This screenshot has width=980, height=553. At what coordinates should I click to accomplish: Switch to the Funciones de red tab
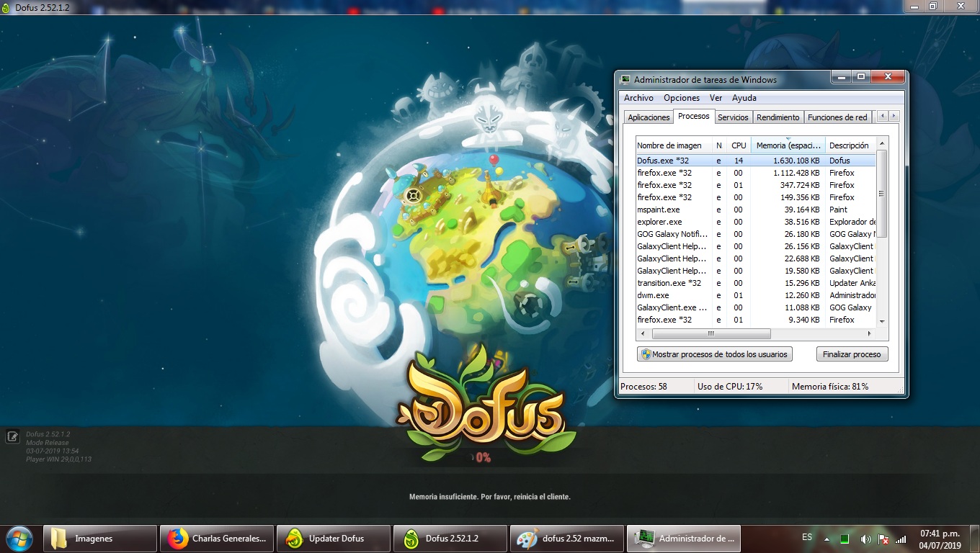837,117
